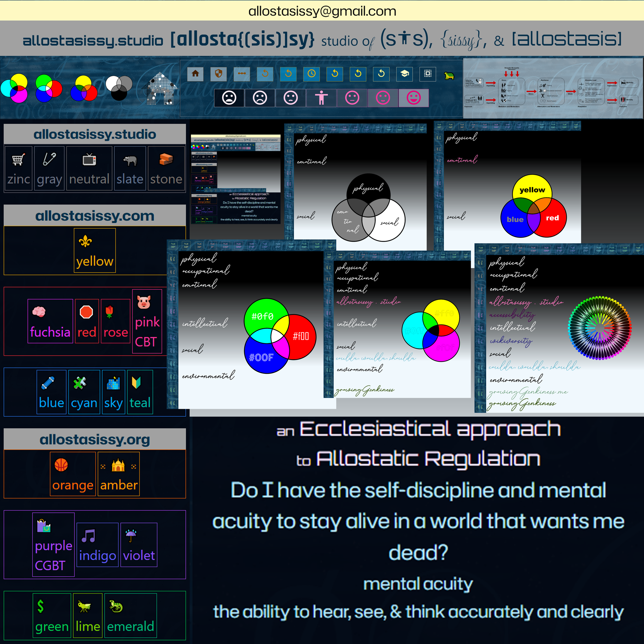Select the happiest pink laughing face

click(414, 98)
